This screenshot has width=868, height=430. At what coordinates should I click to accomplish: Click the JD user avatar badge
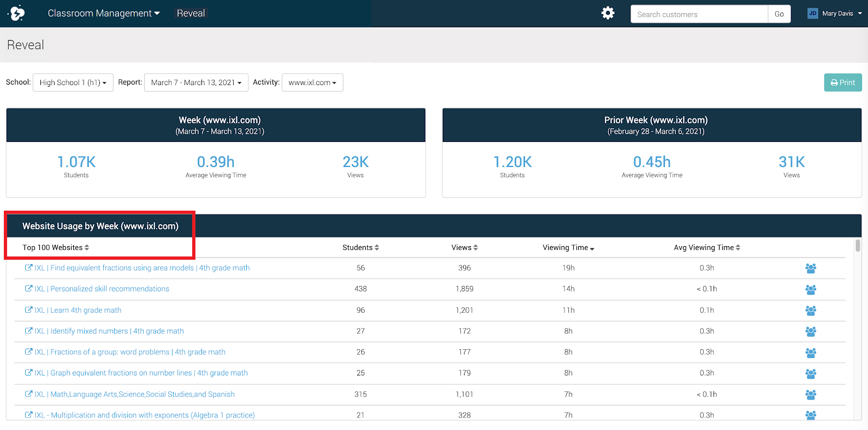point(812,14)
